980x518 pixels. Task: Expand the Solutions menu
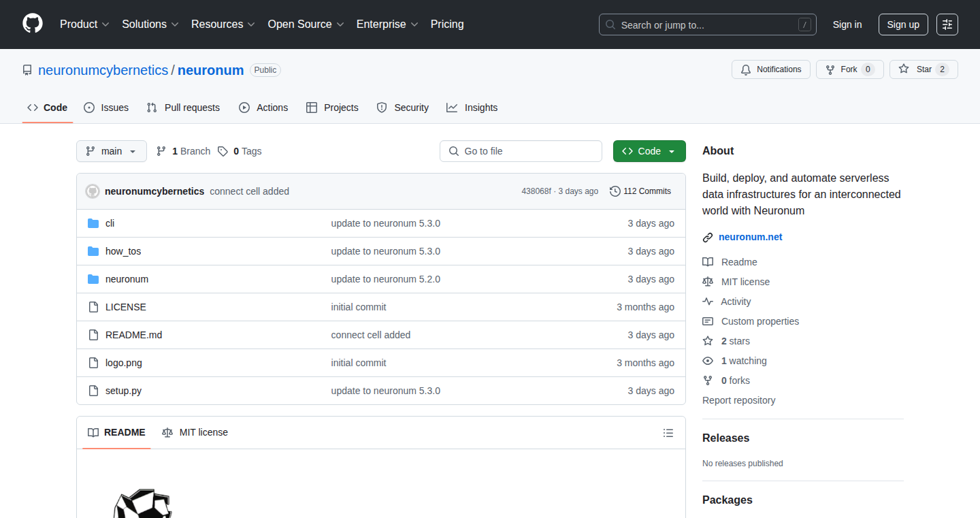click(x=150, y=24)
